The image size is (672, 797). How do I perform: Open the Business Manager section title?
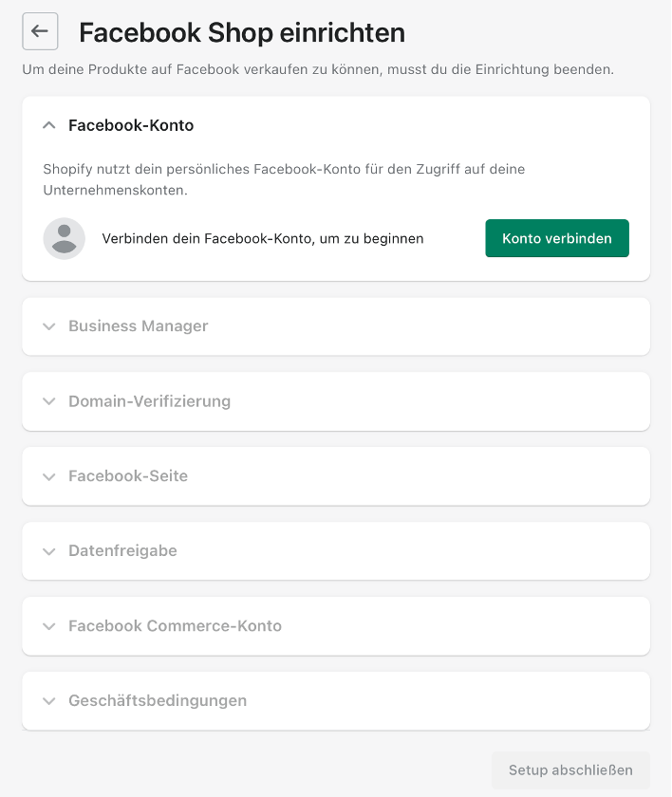139,325
